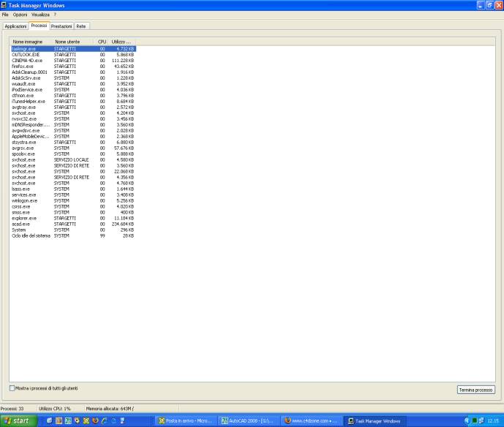The image size is (504, 427).
Task: Click the network computers tray icon
Action: (x=481, y=420)
